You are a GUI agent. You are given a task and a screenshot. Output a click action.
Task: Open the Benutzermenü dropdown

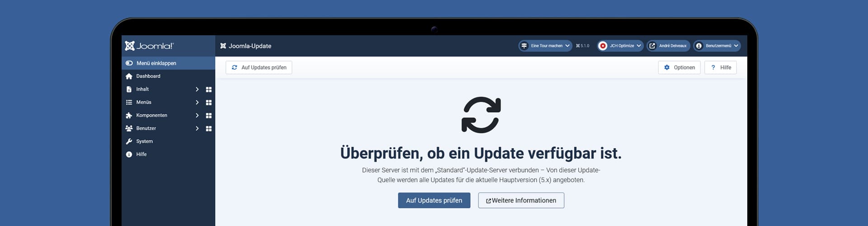coord(717,46)
